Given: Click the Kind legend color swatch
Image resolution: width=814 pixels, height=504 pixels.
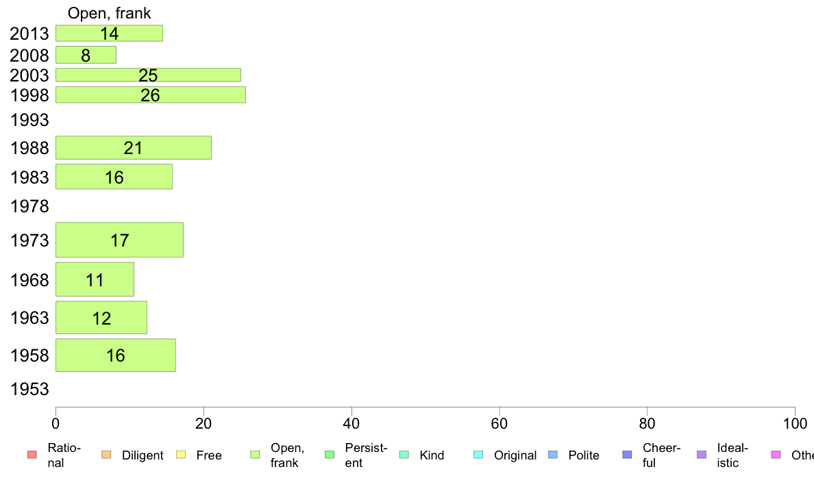Looking at the screenshot, I should point(404,455).
